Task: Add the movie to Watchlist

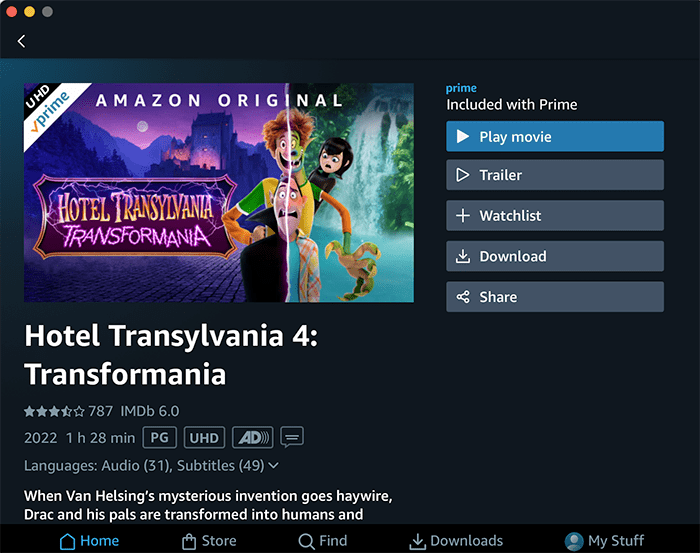Action: [554, 216]
